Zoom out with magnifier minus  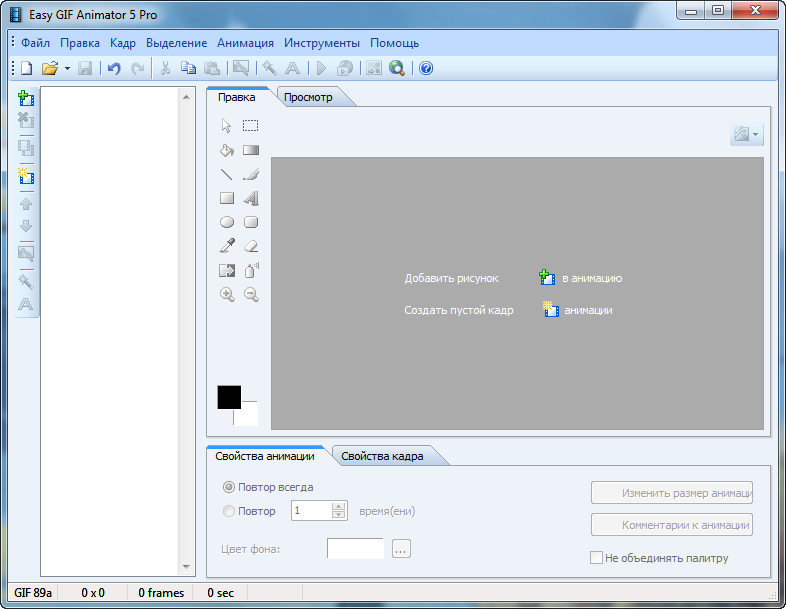coord(251,295)
